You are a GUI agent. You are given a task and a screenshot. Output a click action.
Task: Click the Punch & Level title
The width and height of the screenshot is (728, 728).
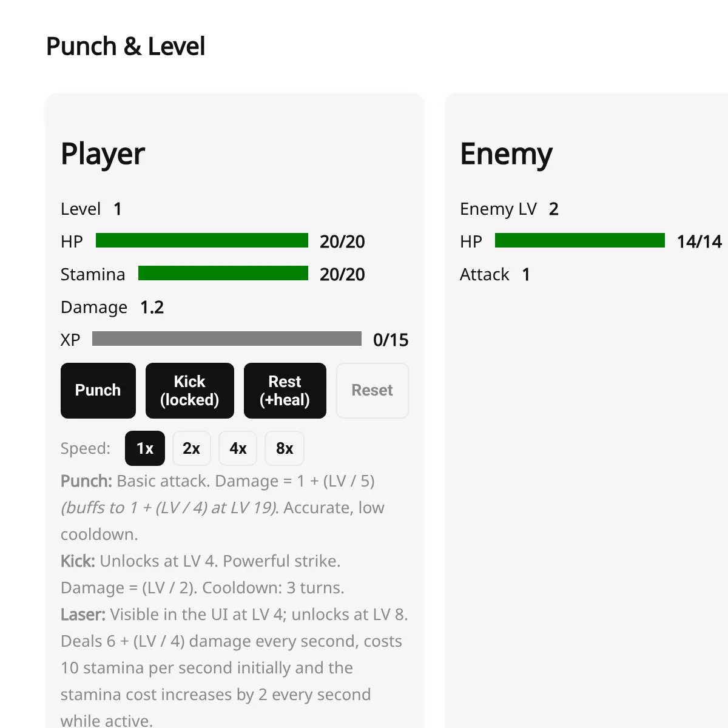coord(126,46)
